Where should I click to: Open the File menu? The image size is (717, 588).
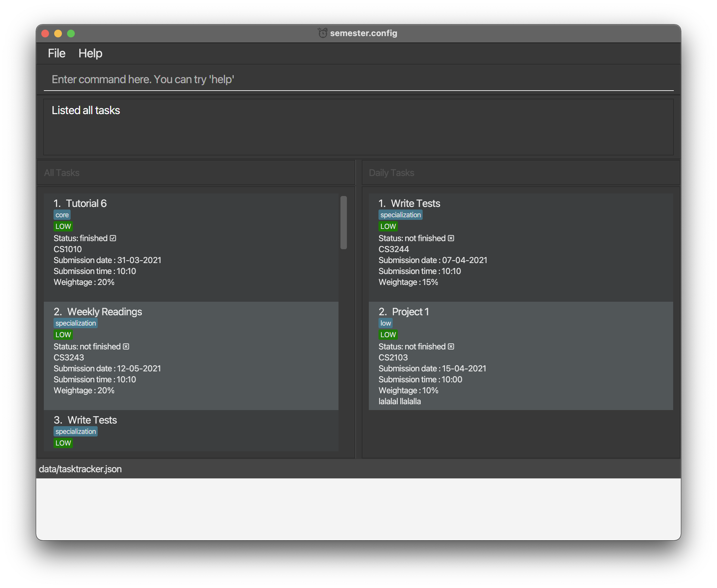click(x=56, y=53)
